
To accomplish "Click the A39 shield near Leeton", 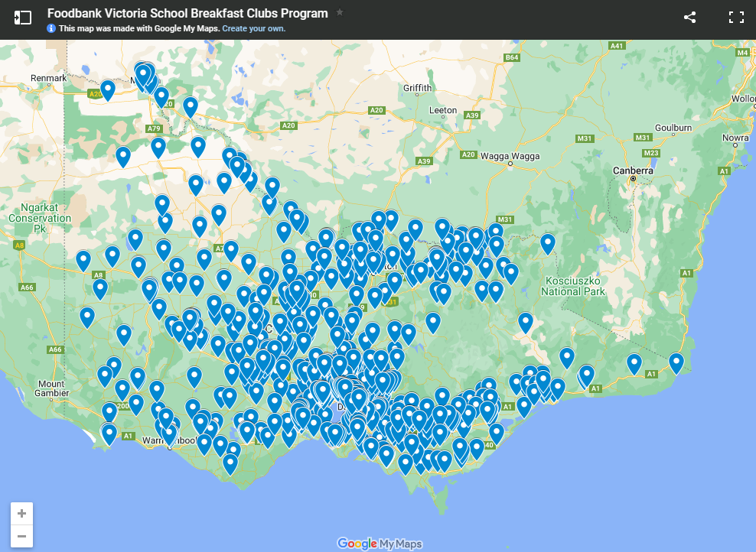I will (471, 115).
